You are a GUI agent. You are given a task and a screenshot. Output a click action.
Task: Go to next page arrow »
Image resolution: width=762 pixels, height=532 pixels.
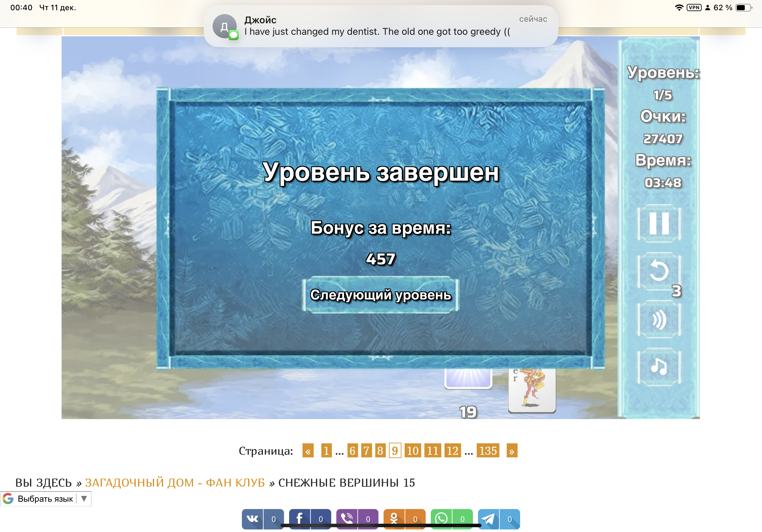click(x=512, y=451)
